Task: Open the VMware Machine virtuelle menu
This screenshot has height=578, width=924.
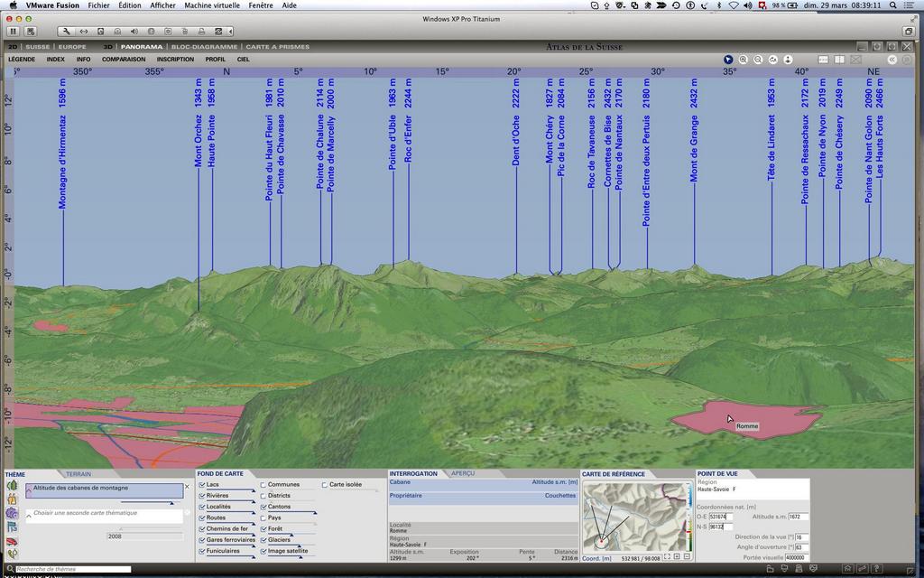Action: (212, 5)
